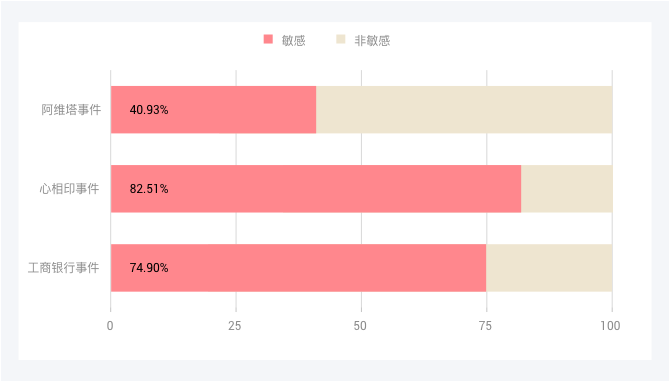Select the red 阿维塔事件 bar segment
Image resolution: width=670 pixels, height=382 pixels.
point(213,110)
